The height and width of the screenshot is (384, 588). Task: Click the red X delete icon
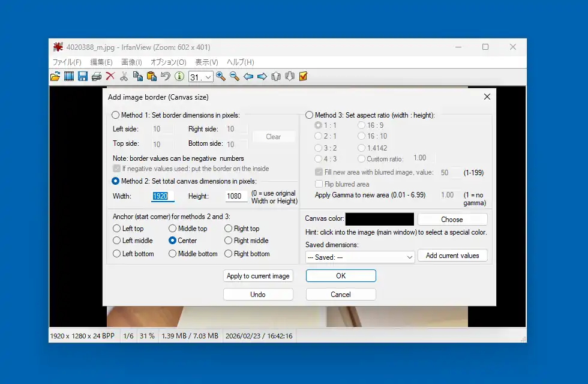(110, 76)
